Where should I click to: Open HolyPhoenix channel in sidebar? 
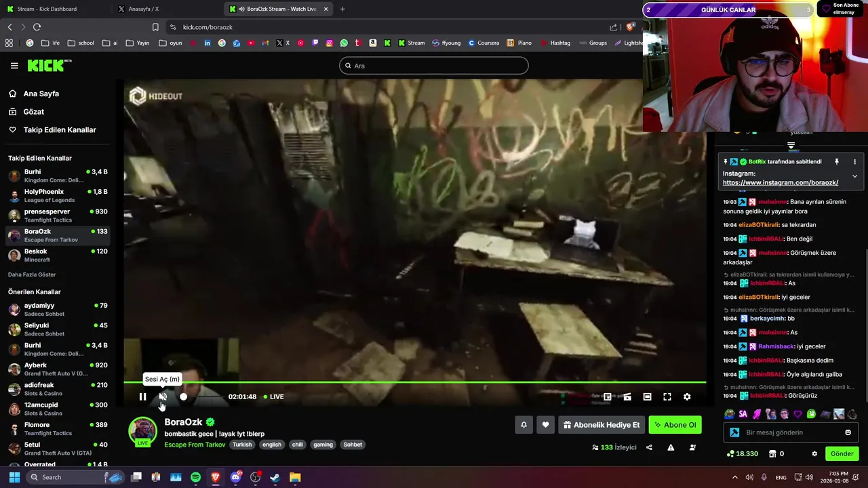tap(58, 196)
